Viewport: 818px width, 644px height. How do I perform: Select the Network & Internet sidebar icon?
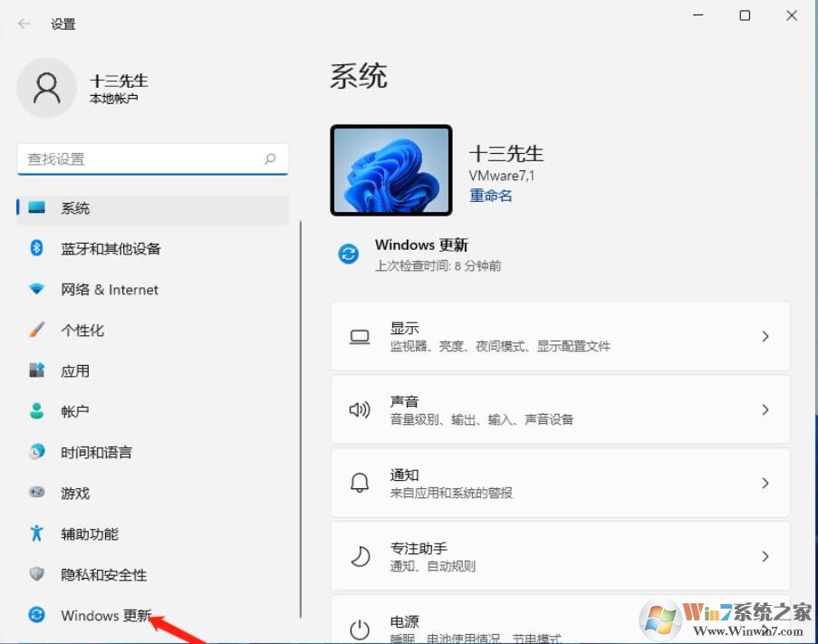click(109, 289)
